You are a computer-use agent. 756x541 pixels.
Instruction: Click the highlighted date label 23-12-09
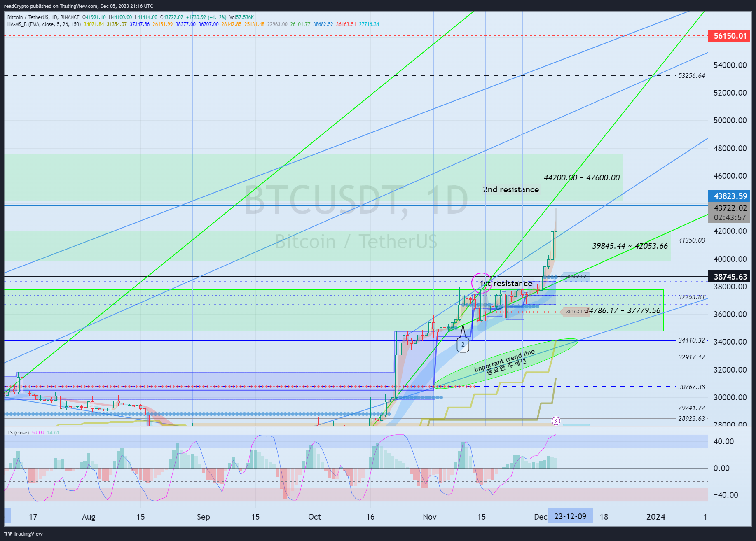pyautogui.click(x=570, y=516)
